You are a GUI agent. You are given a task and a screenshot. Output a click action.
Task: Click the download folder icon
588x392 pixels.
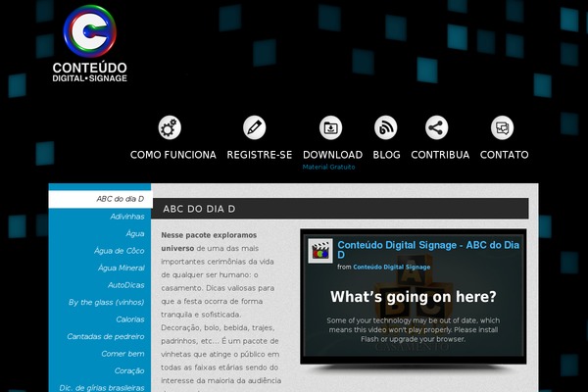coord(331,127)
